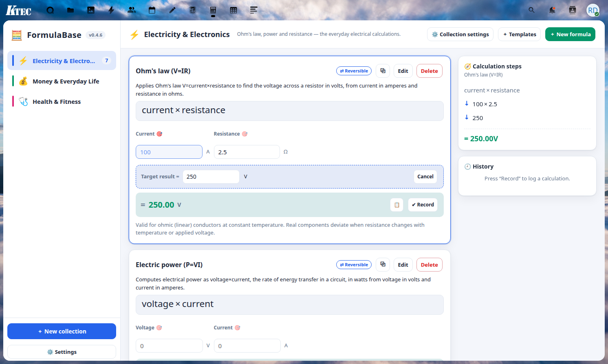Edit the Ohm's law formula

[x=403, y=71]
